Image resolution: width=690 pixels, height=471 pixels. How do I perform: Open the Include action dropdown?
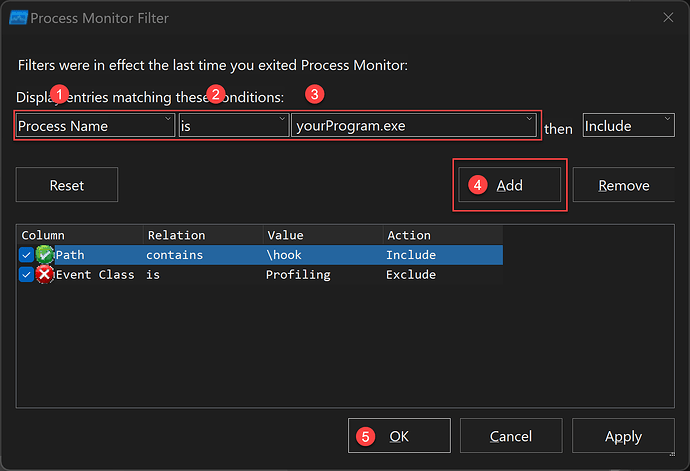tap(628, 125)
